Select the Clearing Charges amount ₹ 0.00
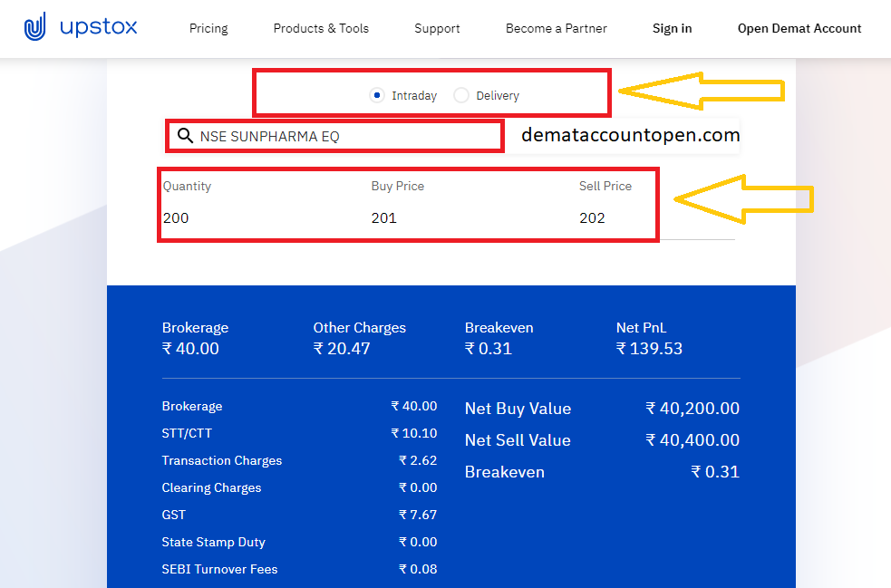The width and height of the screenshot is (891, 588). (418, 488)
